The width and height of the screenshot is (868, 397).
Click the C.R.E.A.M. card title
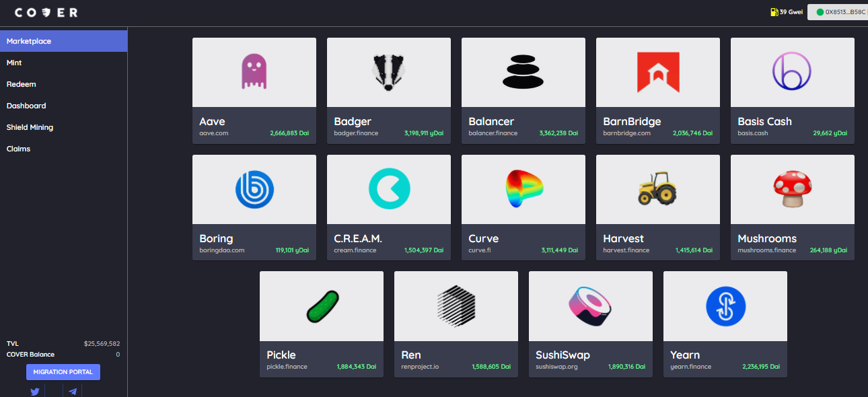point(358,239)
